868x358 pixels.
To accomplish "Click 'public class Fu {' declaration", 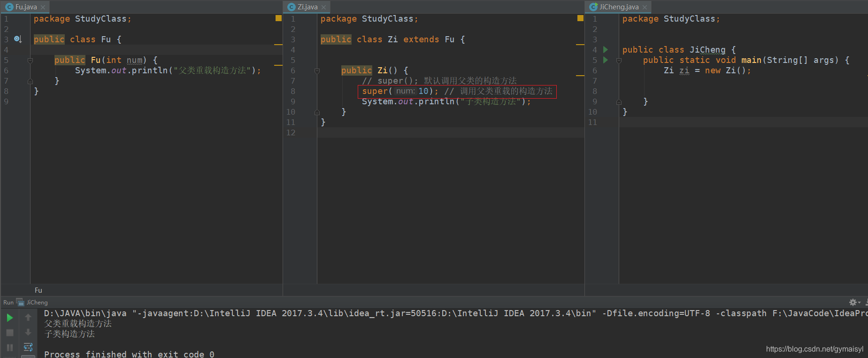I will [x=77, y=39].
